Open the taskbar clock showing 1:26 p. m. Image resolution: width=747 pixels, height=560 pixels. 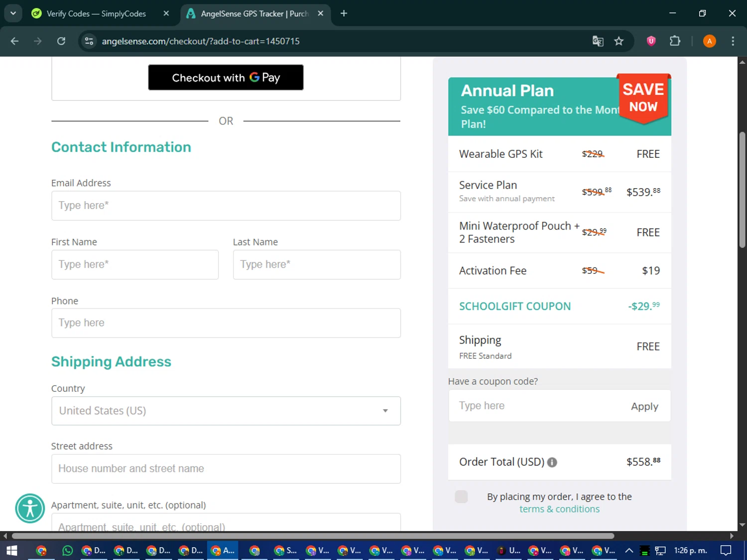pos(690,551)
